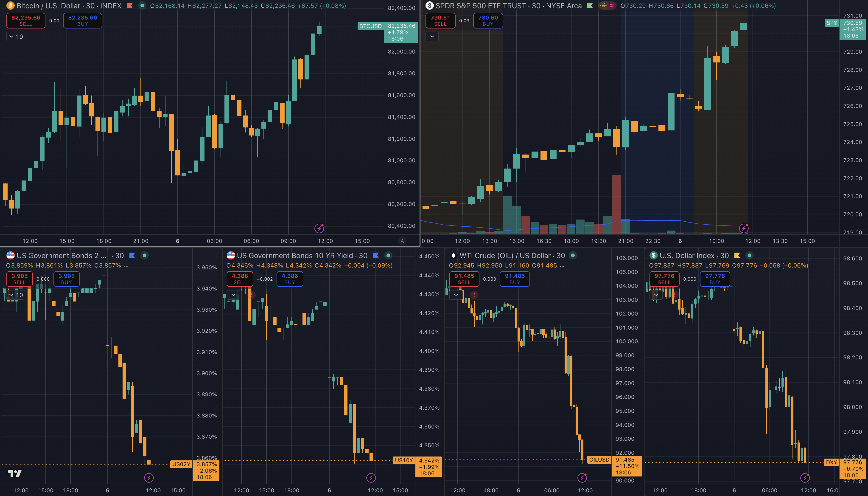Click the lightning icon on Dollar Index chart
This screenshot has width=868, height=496.
805,478
